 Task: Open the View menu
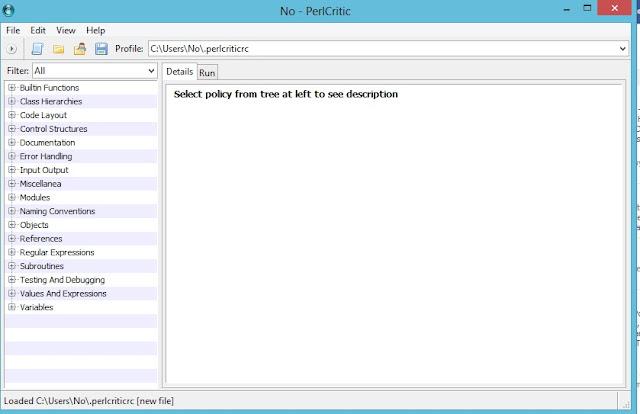[66, 31]
